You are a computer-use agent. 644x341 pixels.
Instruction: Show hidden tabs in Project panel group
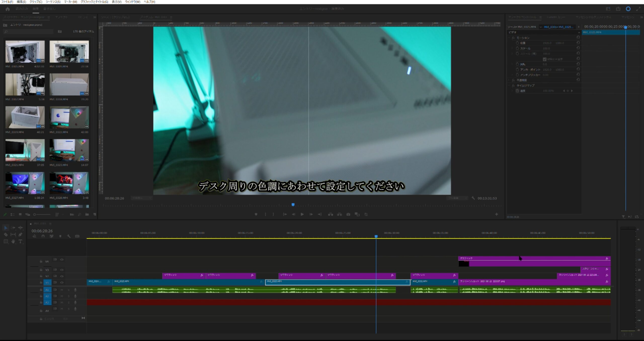tap(95, 17)
